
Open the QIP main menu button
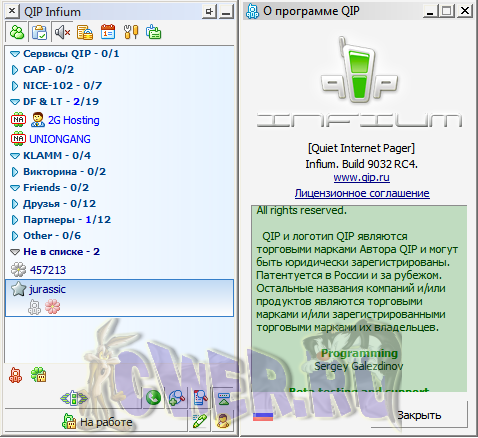point(74,398)
